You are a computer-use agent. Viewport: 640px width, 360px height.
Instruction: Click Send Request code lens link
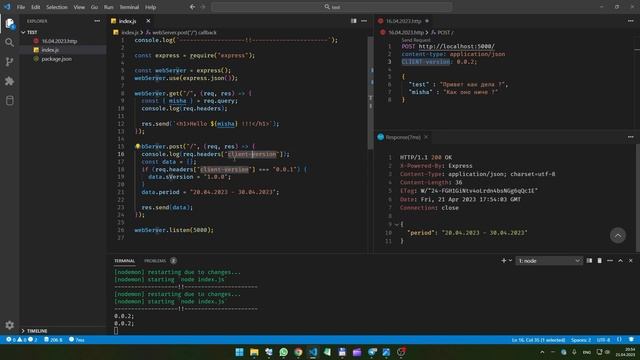point(416,40)
